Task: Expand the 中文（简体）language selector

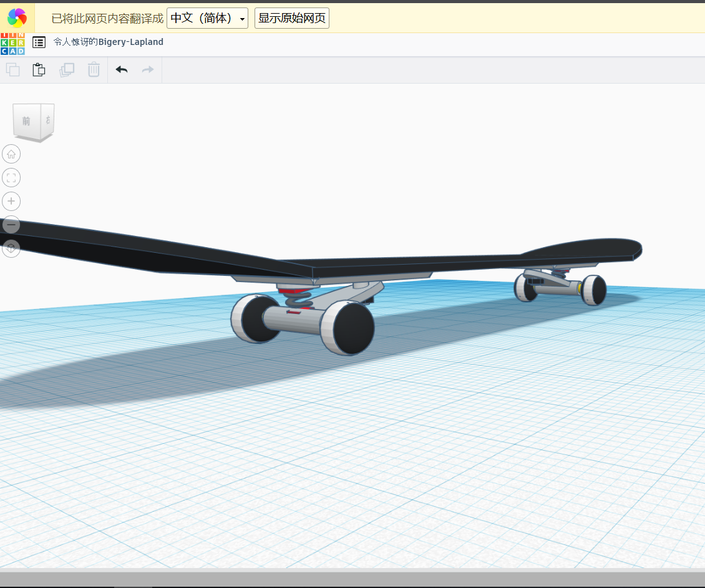Action: tap(206, 17)
